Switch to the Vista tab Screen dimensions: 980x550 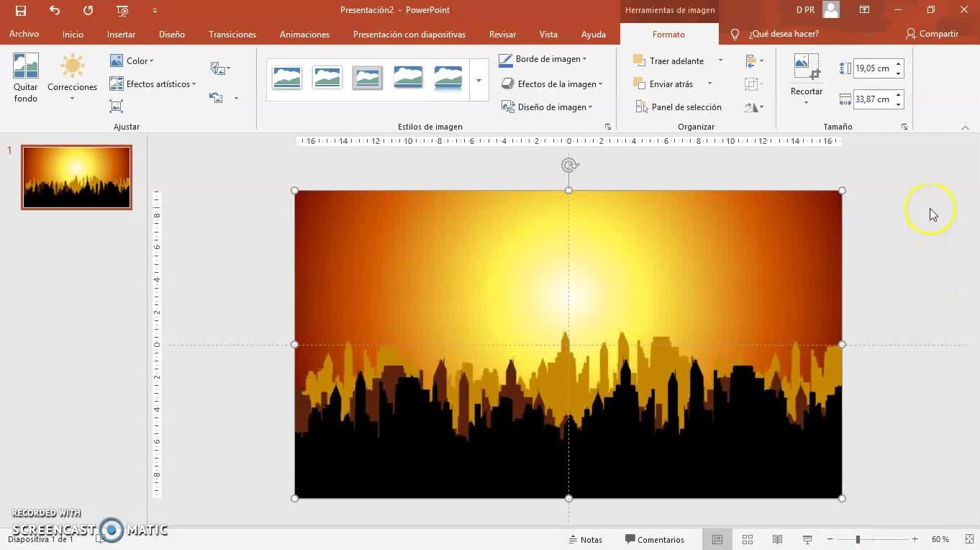(x=548, y=34)
